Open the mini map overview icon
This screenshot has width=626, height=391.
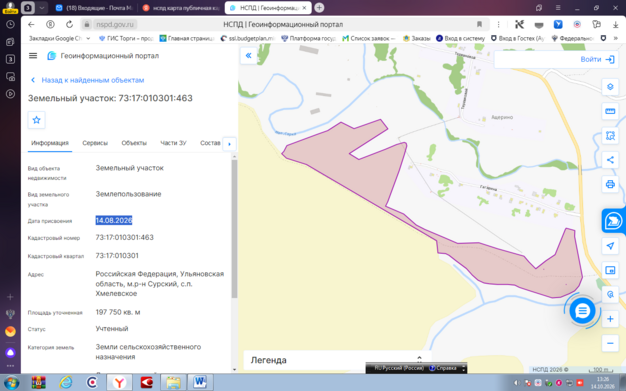click(610, 270)
